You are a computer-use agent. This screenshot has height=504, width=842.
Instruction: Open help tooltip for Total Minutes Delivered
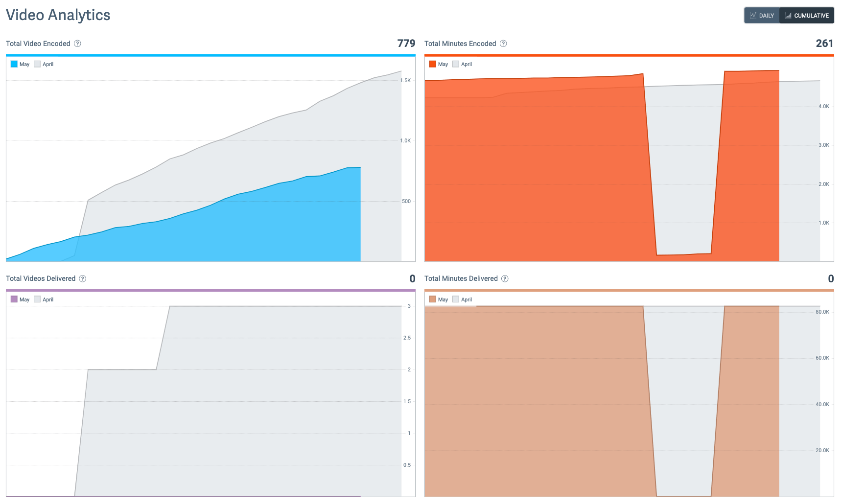pos(504,278)
